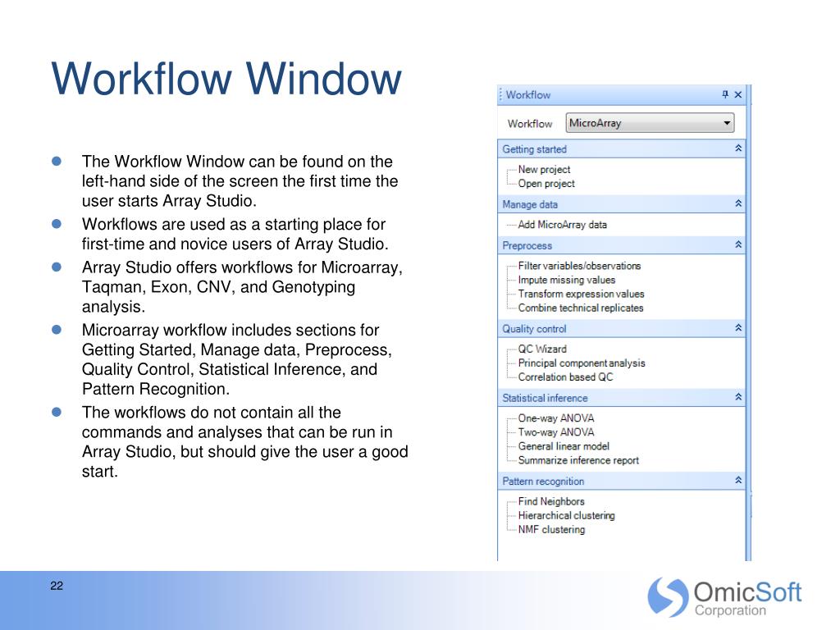The image size is (840, 630).
Task: Pin the Workflow panel
Action: 725,94
